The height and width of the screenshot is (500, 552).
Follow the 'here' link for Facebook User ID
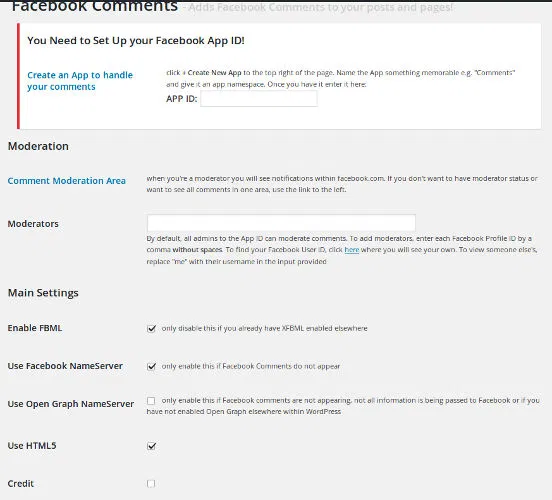point(351,250)
